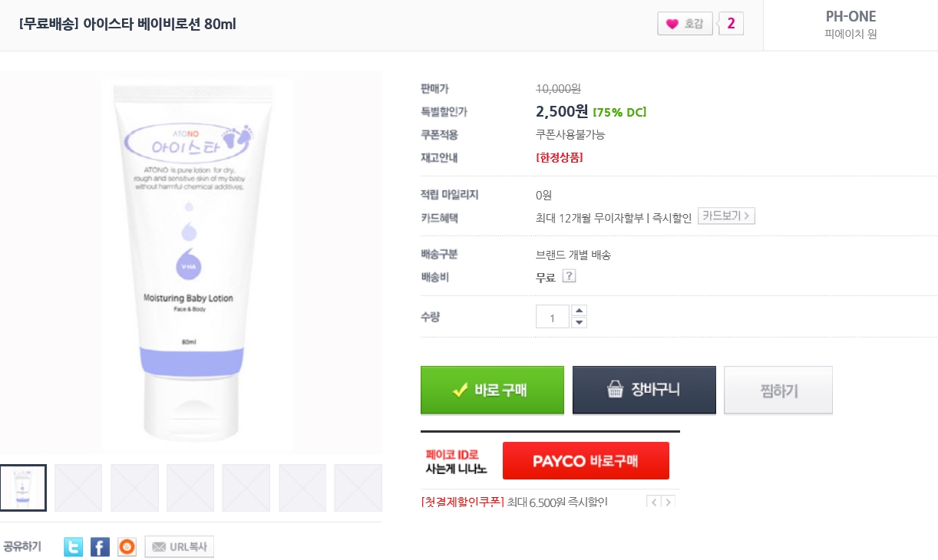
Task: Click the 첫결제할인쿠폰 coupon link
Action: [463, 502]
